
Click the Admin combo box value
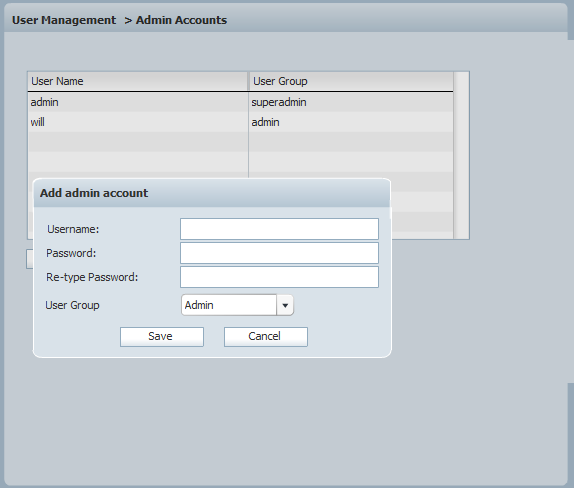(x=229, y=305)
